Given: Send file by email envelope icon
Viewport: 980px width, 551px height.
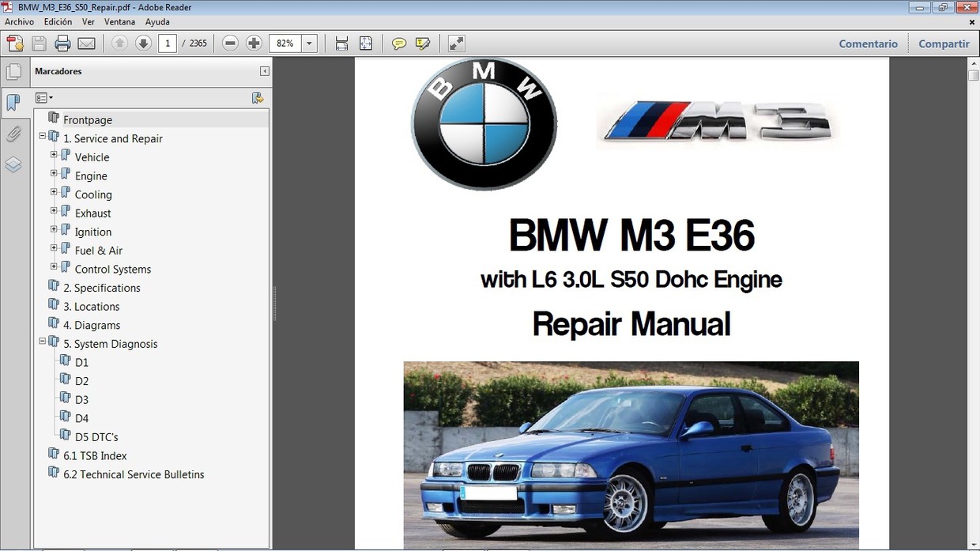Looking at the screenshot, I should pos(87,43).
